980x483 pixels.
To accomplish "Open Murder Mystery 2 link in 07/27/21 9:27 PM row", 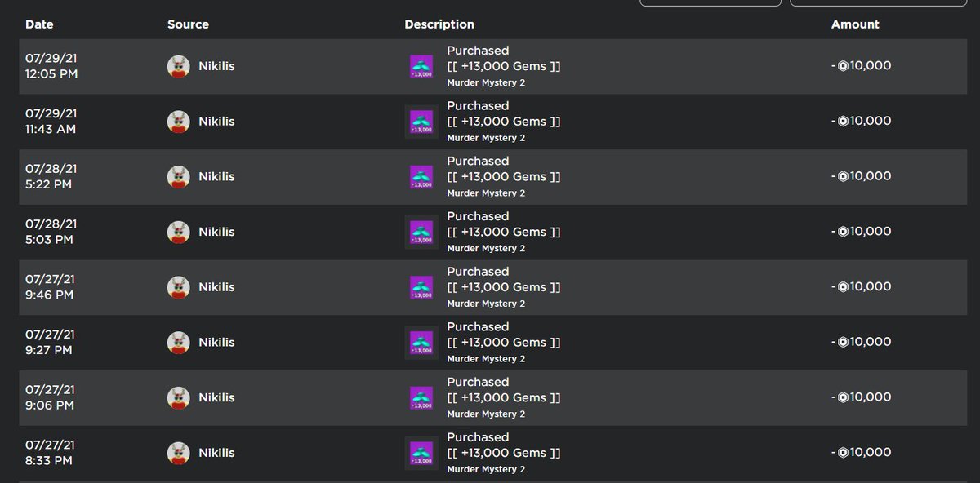I will [x=486, y=359].
